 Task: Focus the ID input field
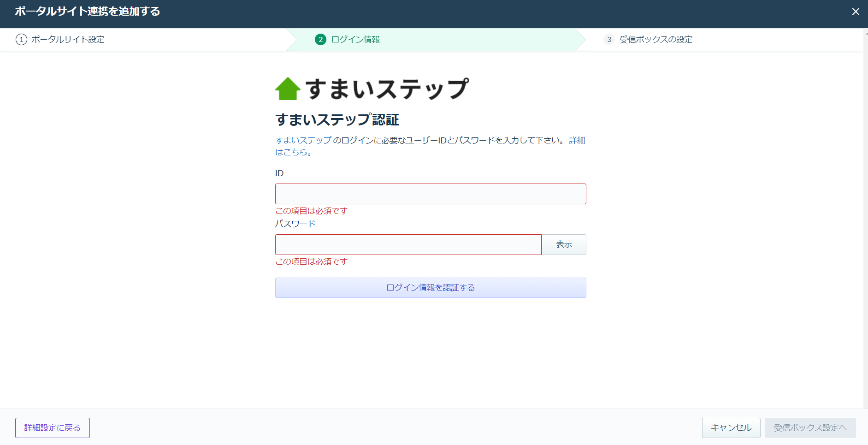click(431, 194)
